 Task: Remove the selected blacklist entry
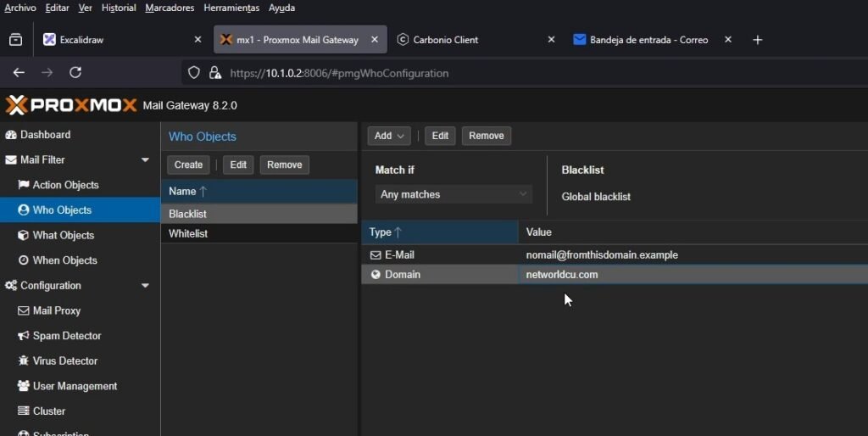tap(487, 136)
